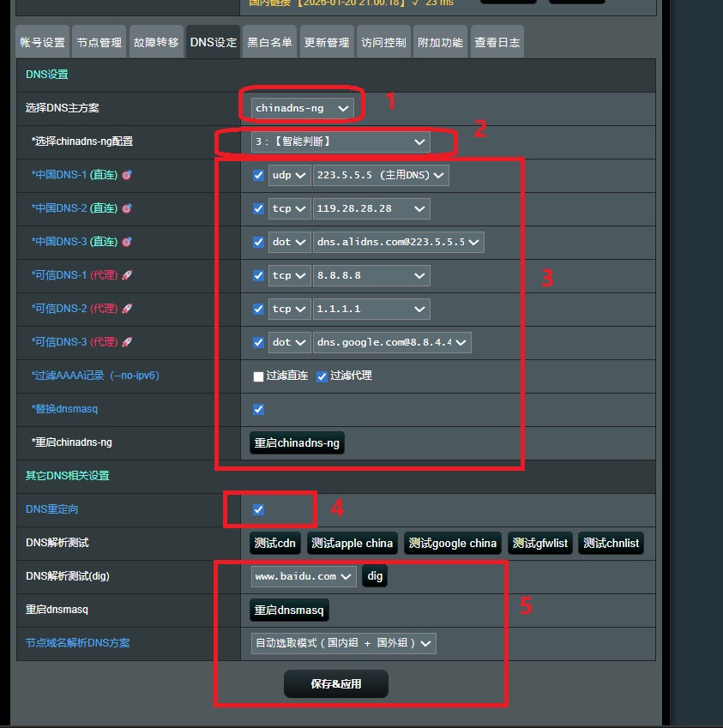The width and height of the screenshot is (723, 728).
Task: Click the target icon beside 中国DNS-2
Action: click(x=127, y=208)
